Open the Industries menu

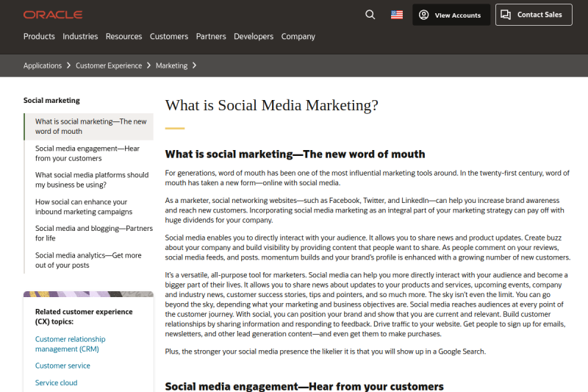pos(80,36)
